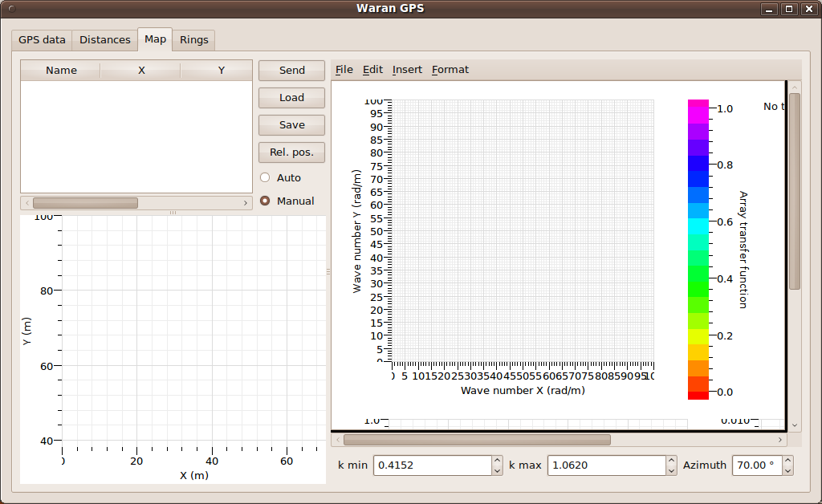This screenshot has width=822, height=504.
Task: Switch to the GPS data tab
Action: [x=42, y=40]
